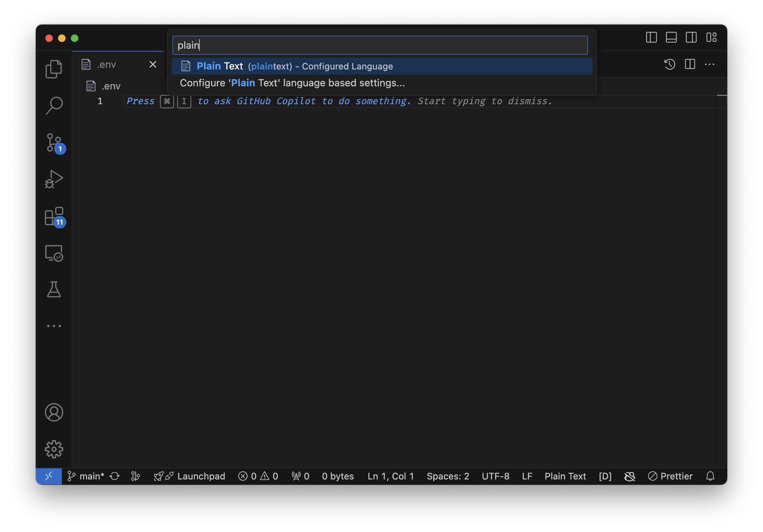Image resolution: width=763 pixels, height=532 pixels.
Task: Open the Testing flask icon panel
Action: (x=54, y=289)
